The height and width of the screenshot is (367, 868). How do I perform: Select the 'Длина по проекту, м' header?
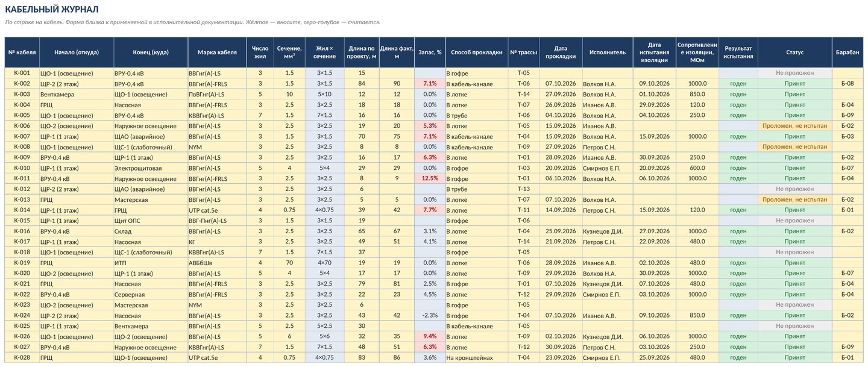point(362,52)
